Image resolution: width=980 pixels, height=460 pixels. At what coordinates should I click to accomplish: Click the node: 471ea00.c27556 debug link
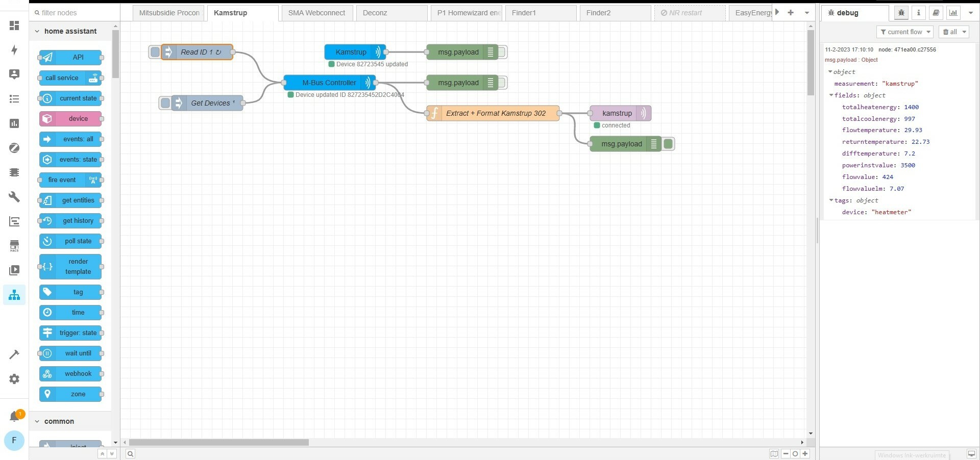pyautogui.click(x=907, y=49)
